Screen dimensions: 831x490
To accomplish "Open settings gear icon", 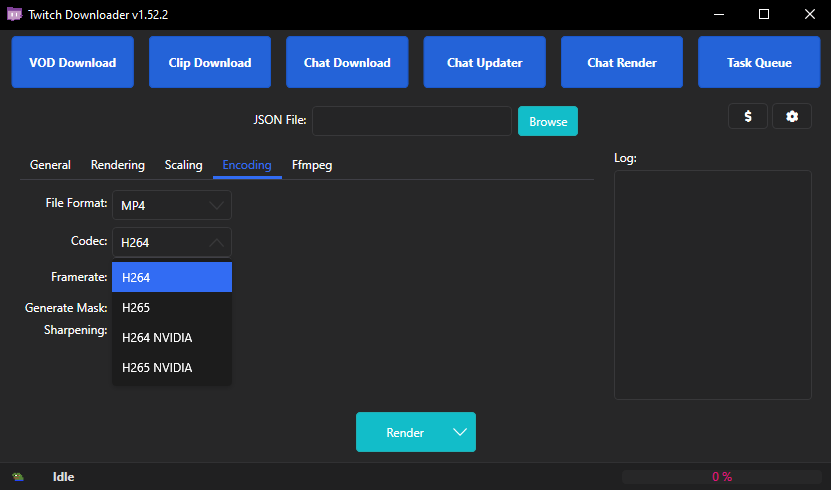I will point(792,116).
